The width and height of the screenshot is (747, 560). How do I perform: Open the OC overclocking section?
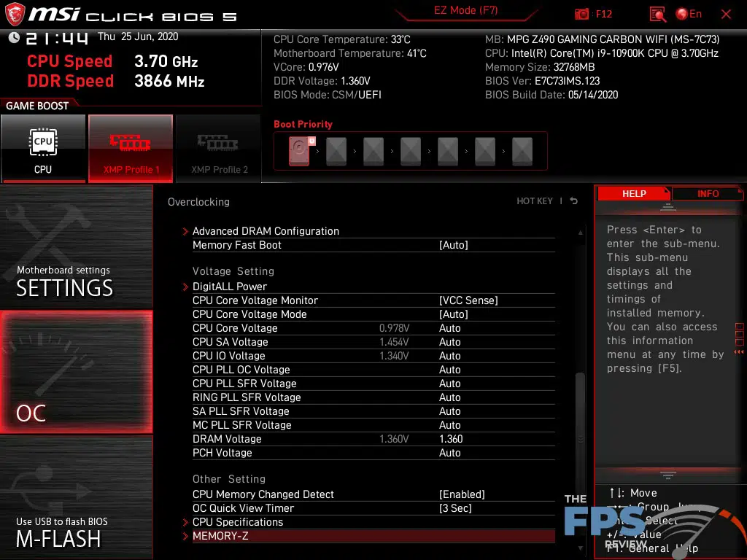click(x=76, y=372)
